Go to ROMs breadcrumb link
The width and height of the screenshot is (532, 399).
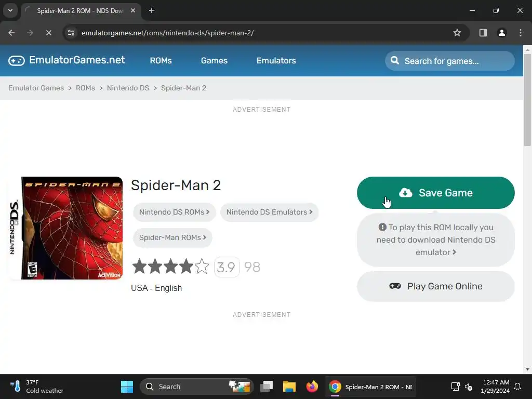click(x=85, y=88)
